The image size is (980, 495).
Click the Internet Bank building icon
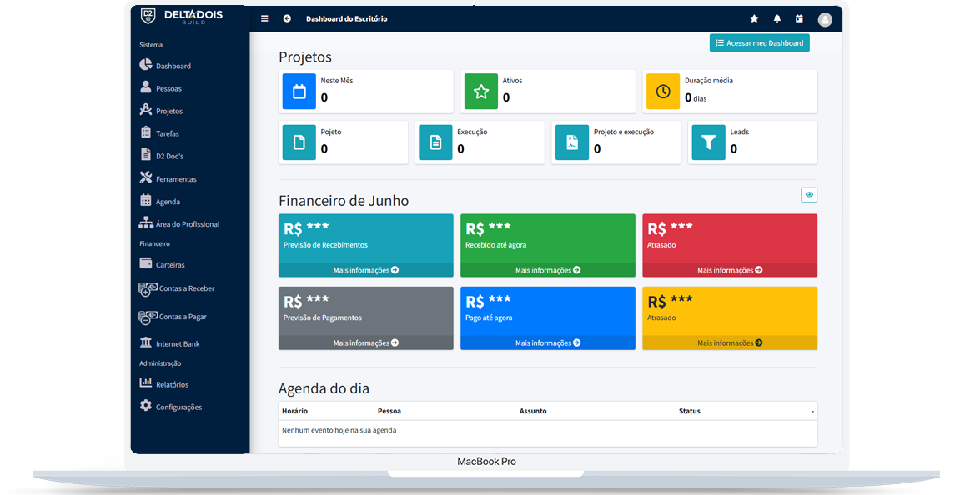(146, 342)
